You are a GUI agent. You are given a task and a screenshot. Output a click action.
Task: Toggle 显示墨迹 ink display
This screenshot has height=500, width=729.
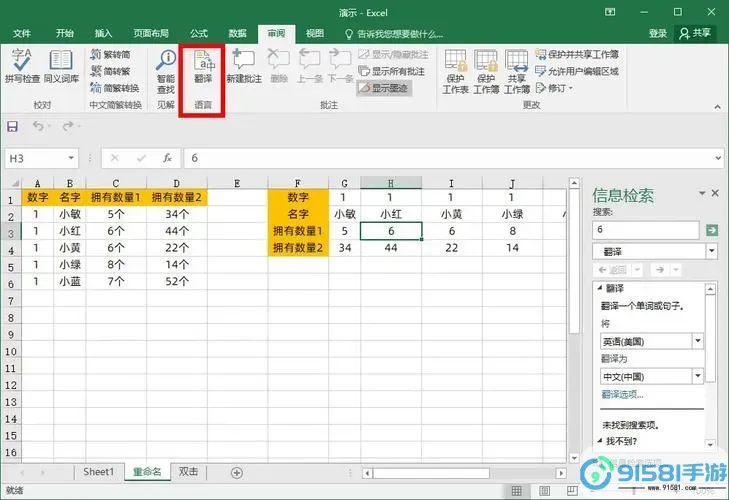pyautogui.click(x=384, y=88)
